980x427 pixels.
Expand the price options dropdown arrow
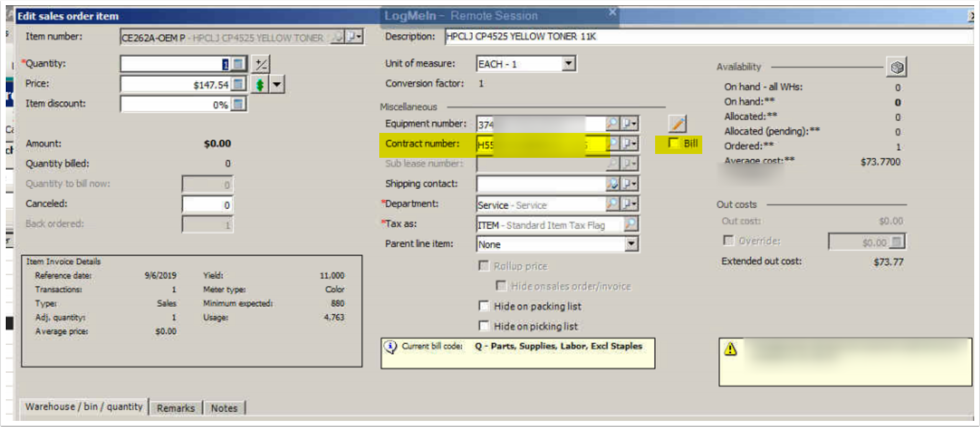pyautogui.click(x=277, y=84)
